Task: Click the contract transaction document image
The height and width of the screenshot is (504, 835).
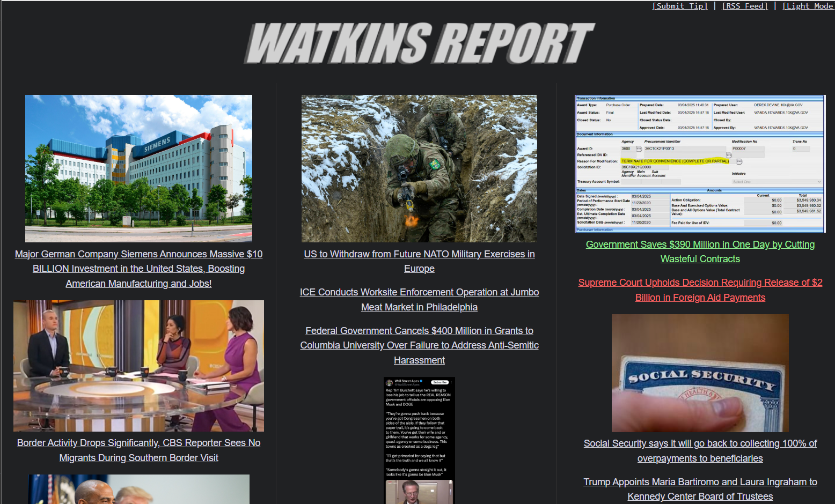Action: pos(700,164)
